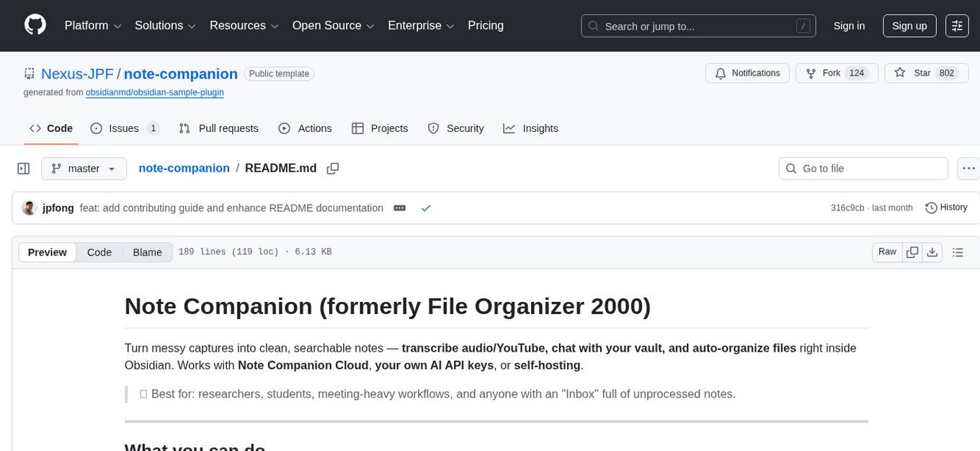Copy the README.md file path icon
Screen dimensions: 980x451
pos(332,168)
